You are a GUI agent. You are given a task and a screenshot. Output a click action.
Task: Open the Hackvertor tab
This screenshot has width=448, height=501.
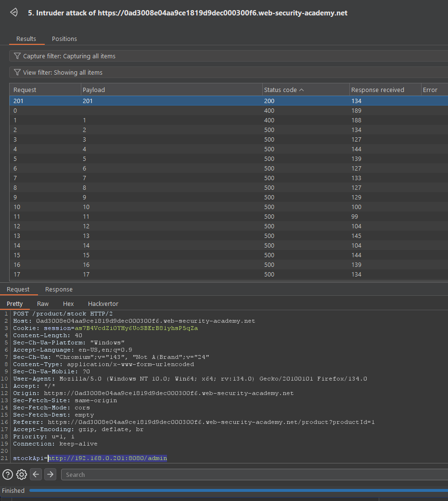(103, 304)
